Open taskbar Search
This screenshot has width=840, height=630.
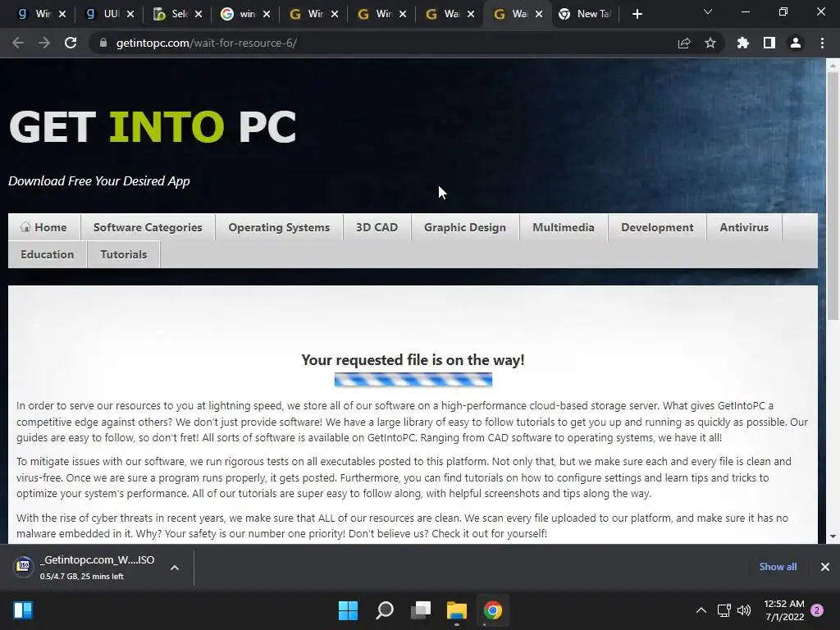[x=385, y=610]
